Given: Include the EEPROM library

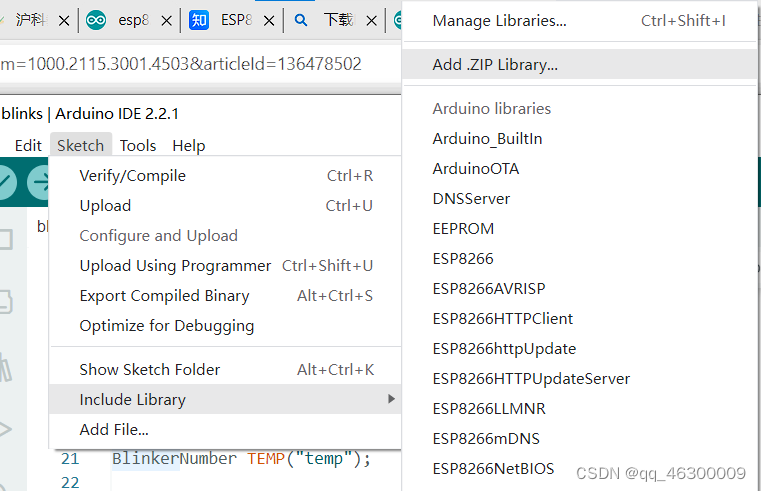Looking at the screenshot, I should tap(579, 229).
